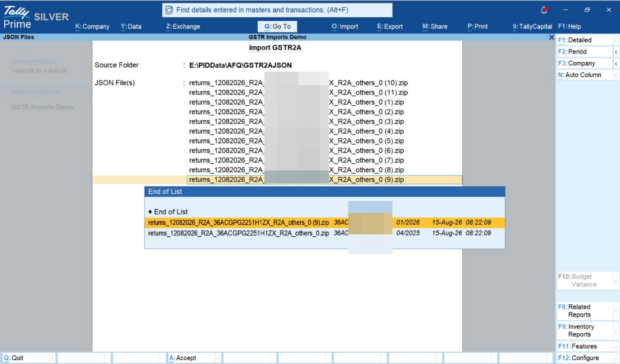620x364 pixels.
Task: Open the 9: TallyCapital menu
Action: pyautogui.click(x=532, y=26)
